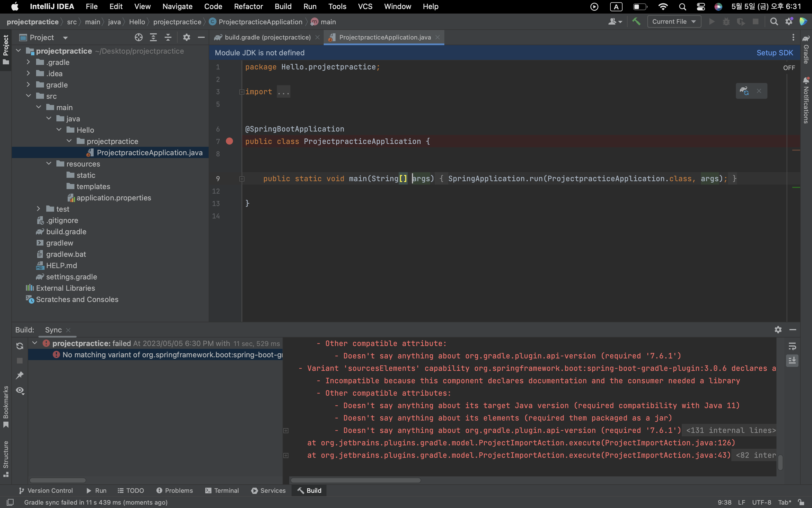Viewport: 812px width, 508px height.
Task: Expand the gradle folder
Action: pos(28,85)
